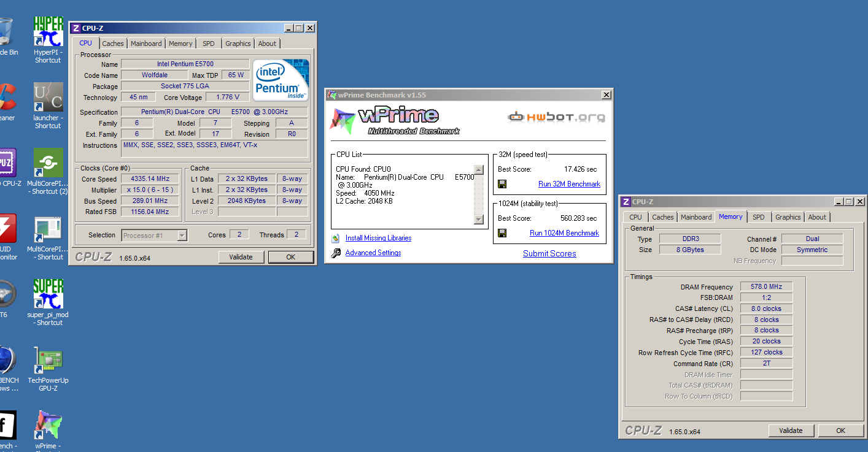
Task: Switch to CPU tab in Memory window
Action: pyautogui.click(x=636, y=217)
